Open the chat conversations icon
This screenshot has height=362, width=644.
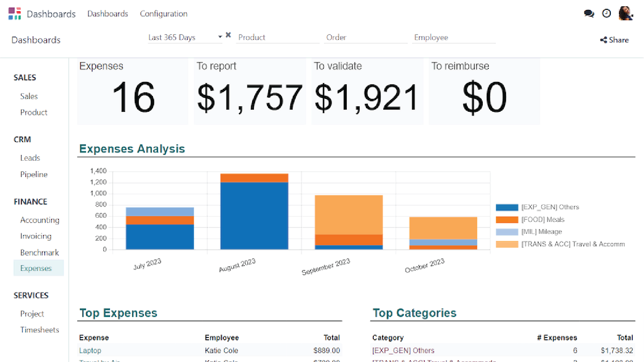(589, 14)
